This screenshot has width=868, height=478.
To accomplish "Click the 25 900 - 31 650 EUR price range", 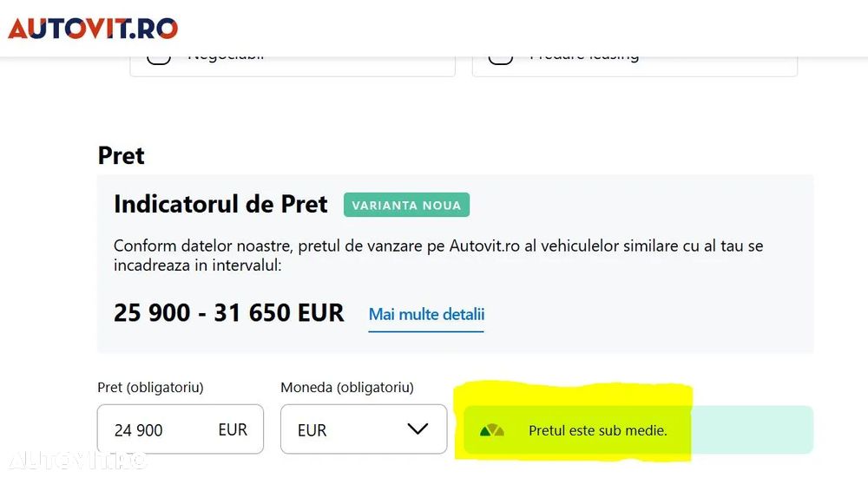I will [x=228, y=312].
